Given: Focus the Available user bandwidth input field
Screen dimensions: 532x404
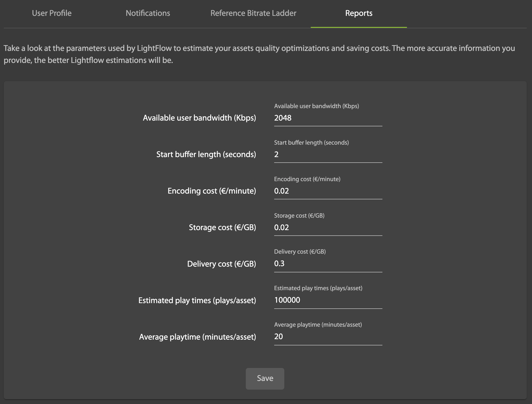Looking at the screenshot, I should [x=328, y=118].
